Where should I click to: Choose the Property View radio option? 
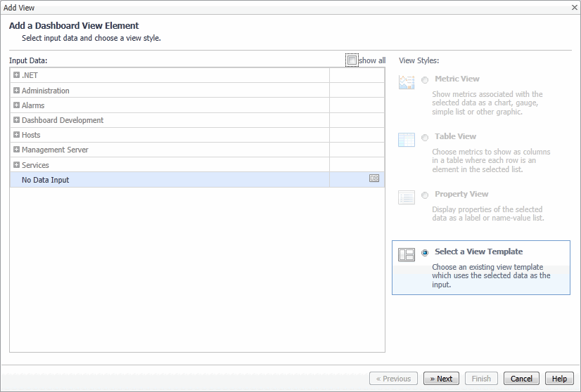point(425,195)
